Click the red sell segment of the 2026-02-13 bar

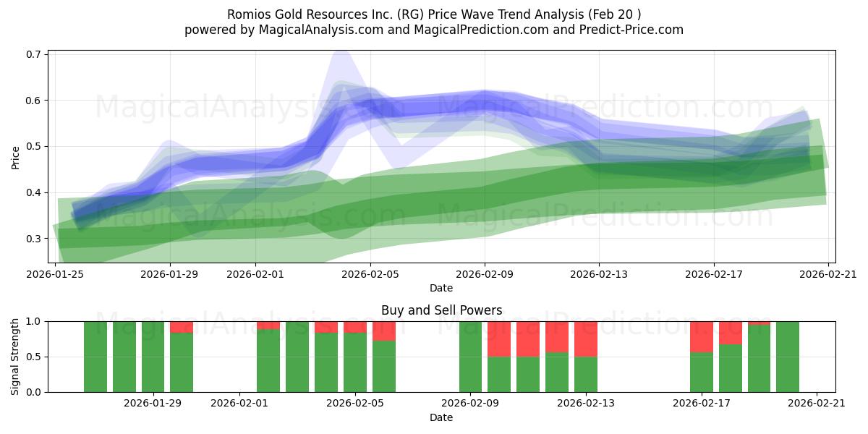586,339
